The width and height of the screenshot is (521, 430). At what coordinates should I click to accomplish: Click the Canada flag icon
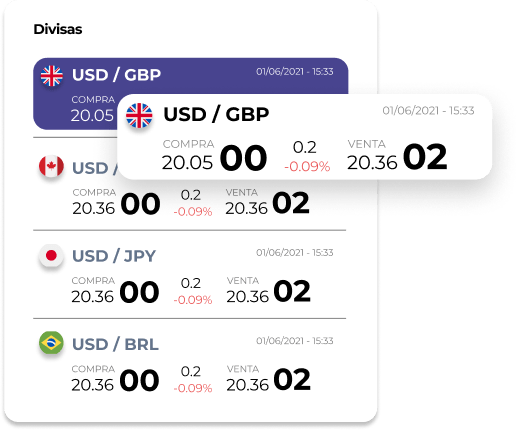pos(51,166)
